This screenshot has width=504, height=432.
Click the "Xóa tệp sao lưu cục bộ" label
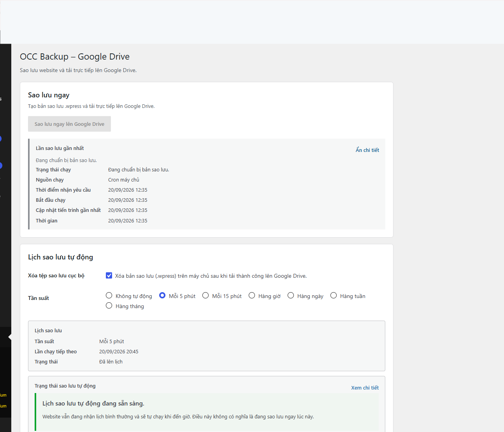56,275
